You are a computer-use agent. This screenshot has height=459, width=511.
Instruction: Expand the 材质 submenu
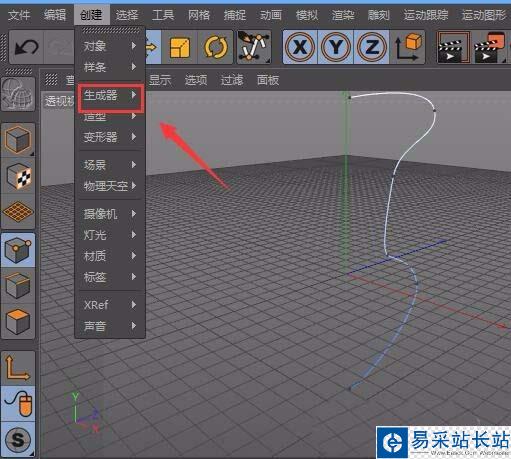coord(110,256)
